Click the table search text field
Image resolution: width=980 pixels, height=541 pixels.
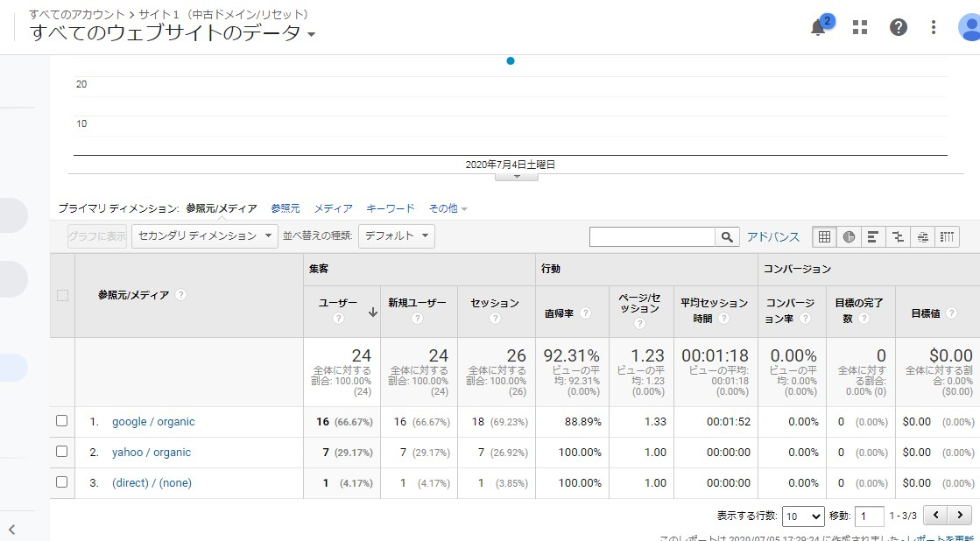tap(652, 236)
